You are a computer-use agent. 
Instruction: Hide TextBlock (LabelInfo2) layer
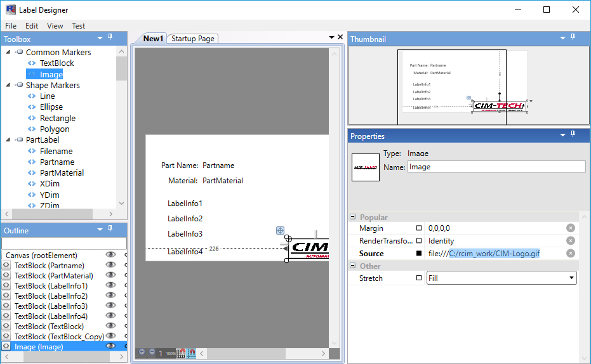[110, 296]
